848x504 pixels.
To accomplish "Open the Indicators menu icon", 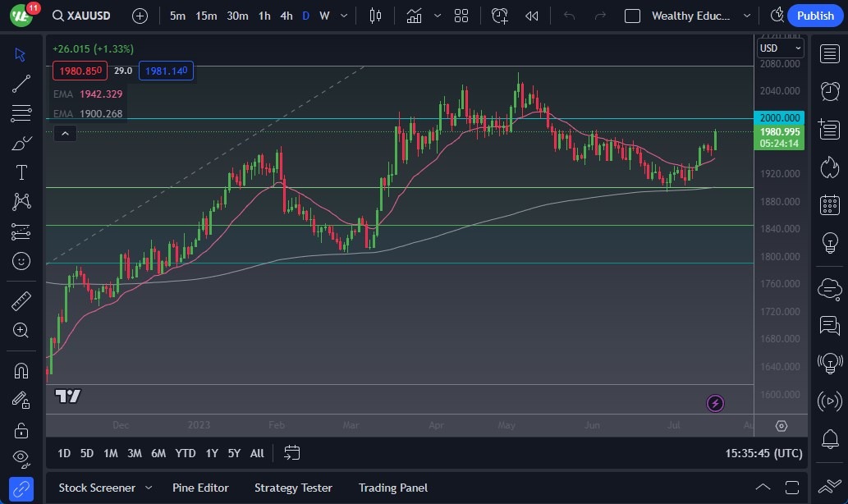I will (414, 16).
